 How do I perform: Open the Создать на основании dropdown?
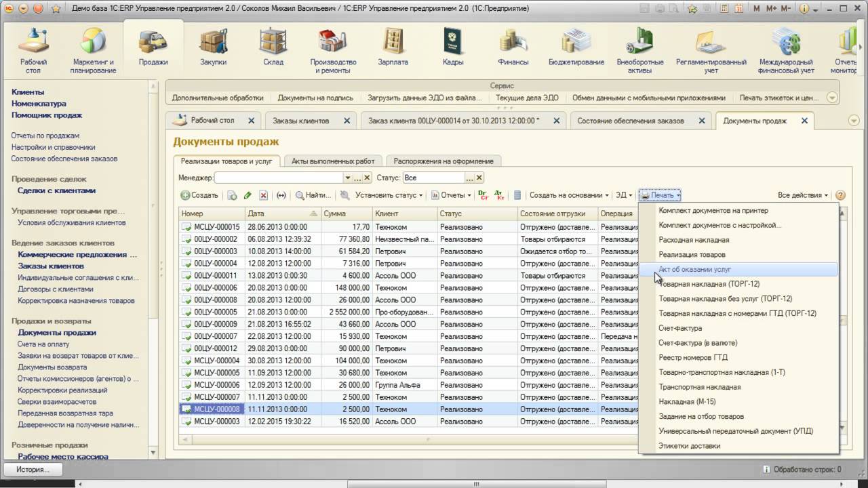tap(568, 195)
